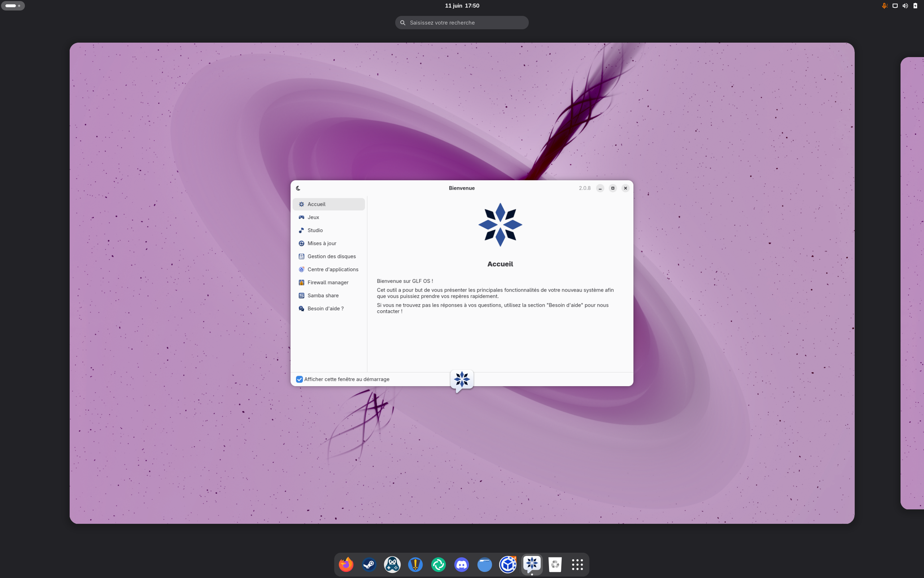Screen dimensions: 924x578
Task: Minimize the Bienvenue window
Action: click(x=600, y=188)
